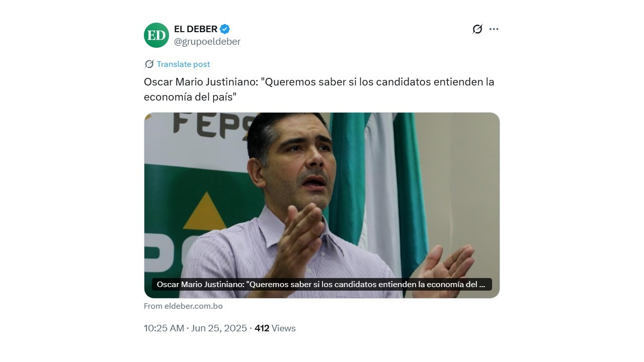Open the Grok explain-post icon

pyautogui.click(x=477, y=29)
